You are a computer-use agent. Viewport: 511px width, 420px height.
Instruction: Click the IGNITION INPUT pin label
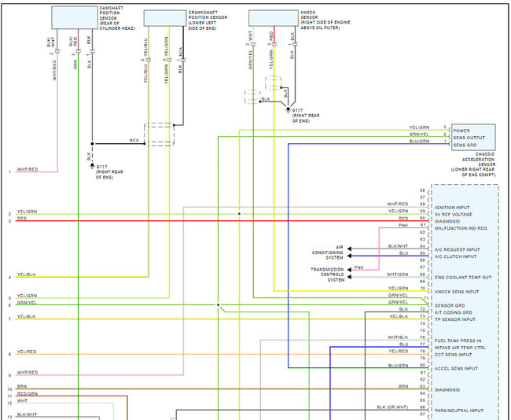(x=452, y=208)
